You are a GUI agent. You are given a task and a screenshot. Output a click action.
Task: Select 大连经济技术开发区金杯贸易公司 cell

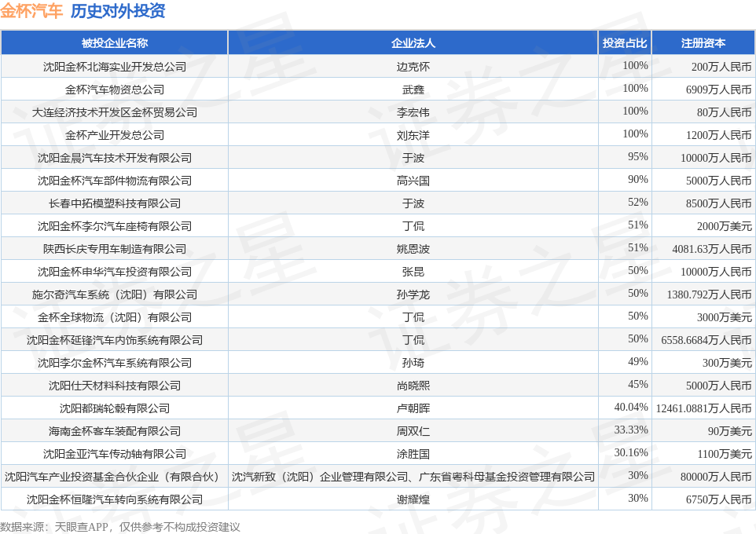pyautogui.click(x=114, y=112)
